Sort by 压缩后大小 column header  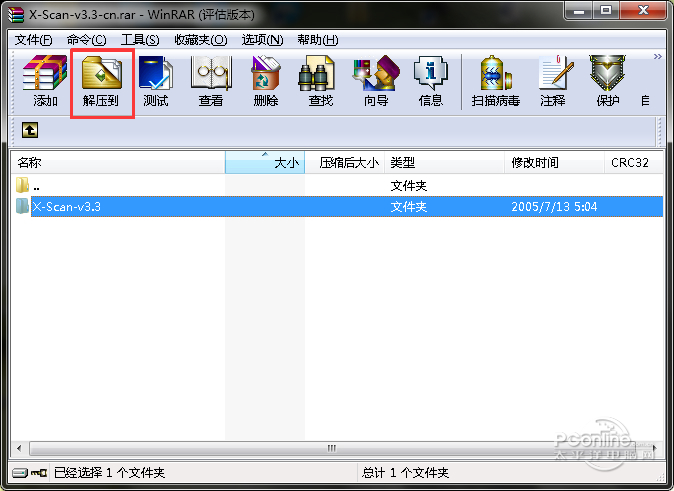pyautogui.click(x=345, y=163)
